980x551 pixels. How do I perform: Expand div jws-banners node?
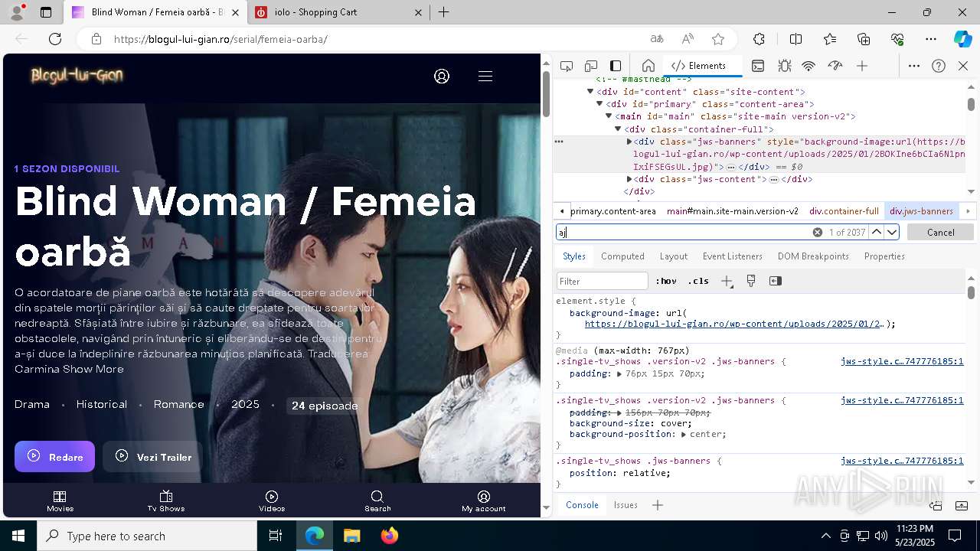[x=629, y=142]
